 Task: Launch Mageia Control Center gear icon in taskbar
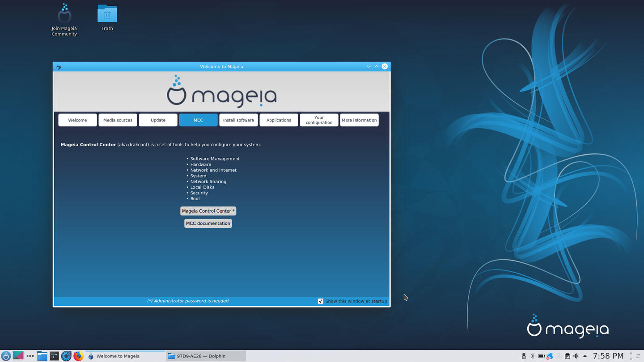click(x=66, y=356)
